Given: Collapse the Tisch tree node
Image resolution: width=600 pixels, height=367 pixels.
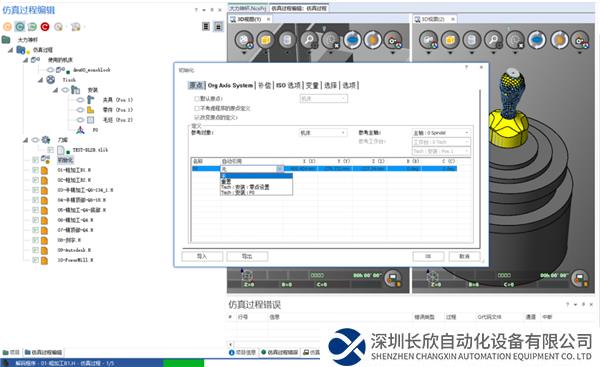Looking at the screenshot, I should tap(40, 80).
